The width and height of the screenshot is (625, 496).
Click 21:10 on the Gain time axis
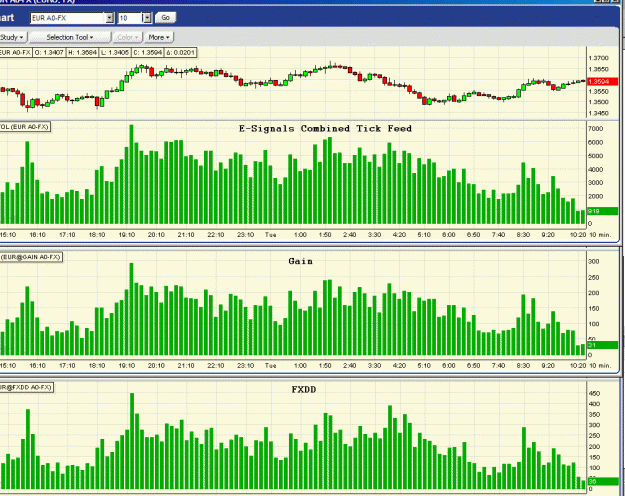click(186, 366)
